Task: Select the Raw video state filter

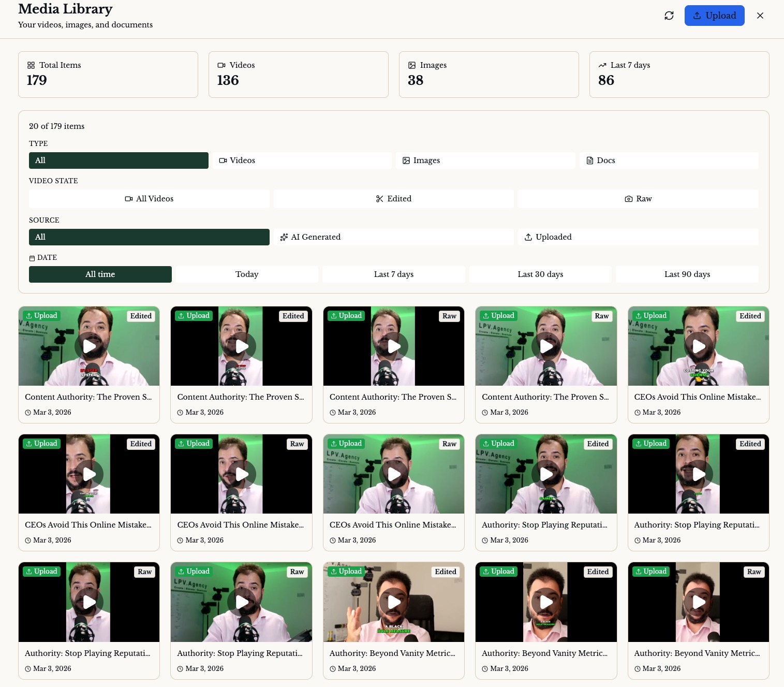Action: click(638, 199)
